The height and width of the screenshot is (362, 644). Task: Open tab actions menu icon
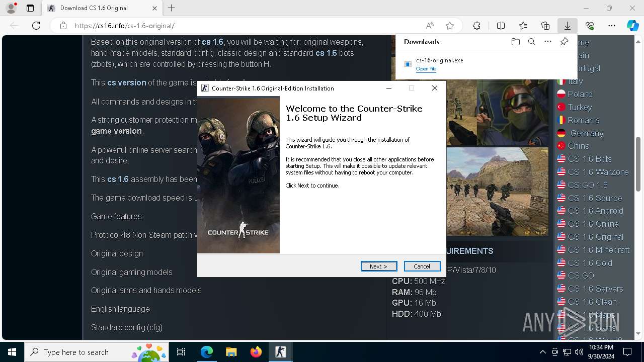30,8
